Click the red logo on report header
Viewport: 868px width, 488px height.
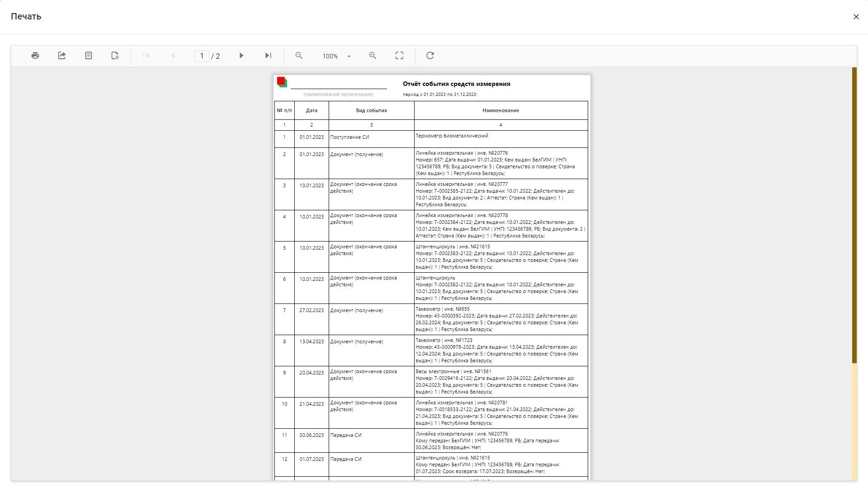coord(281,81)
